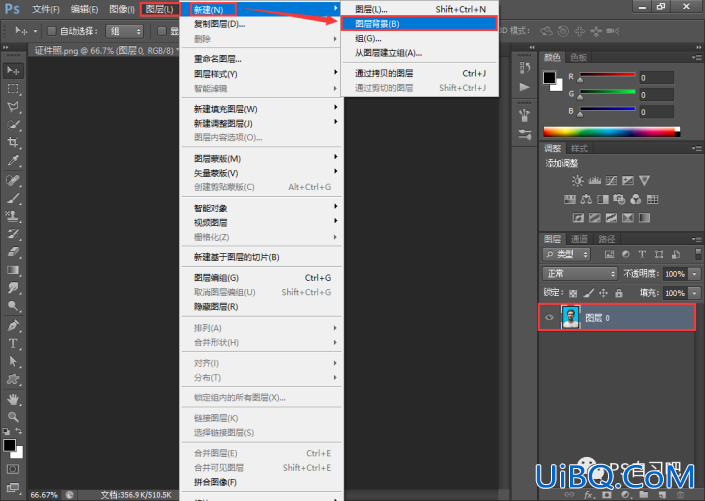Select the Rectangular Marquee tool

[x=13, y=89]
